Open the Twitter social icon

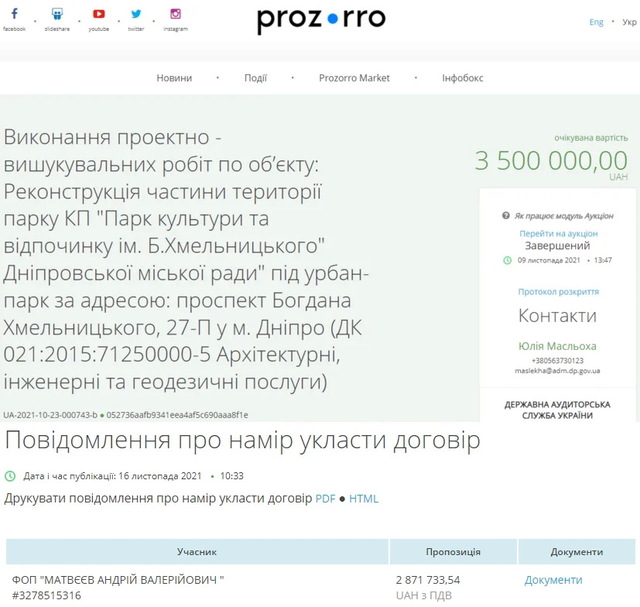coord(136,14)
